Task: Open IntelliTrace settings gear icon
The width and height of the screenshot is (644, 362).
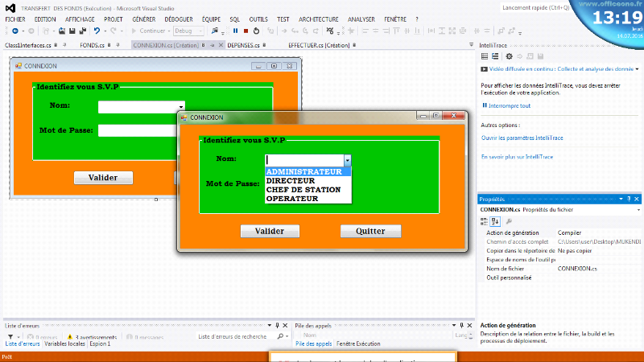Action: (508, 56)
